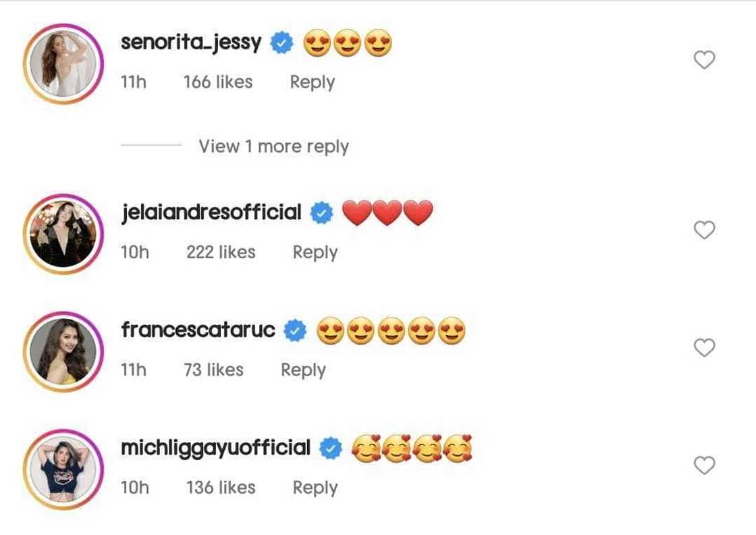The width and height of the screenshot is (756, 535).
Task: Open francescataruc's profile photo
Action: pyautogui.click(x=63, y=352)
